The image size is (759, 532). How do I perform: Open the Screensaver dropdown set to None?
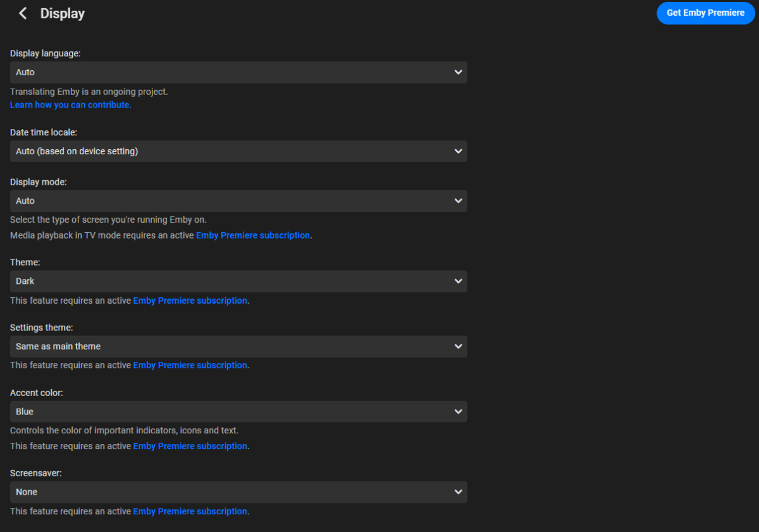click(238, 492)
